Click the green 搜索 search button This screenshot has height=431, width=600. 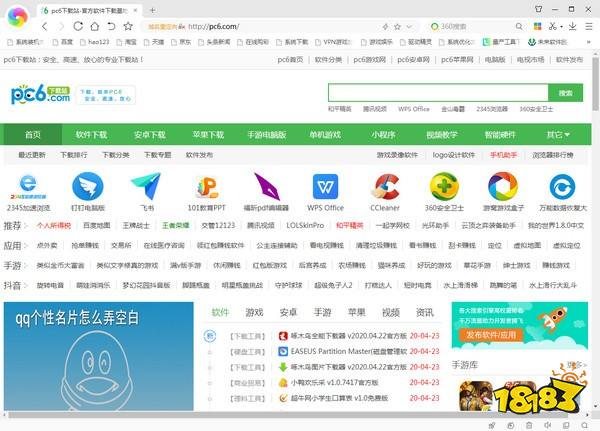pos(564,92)
